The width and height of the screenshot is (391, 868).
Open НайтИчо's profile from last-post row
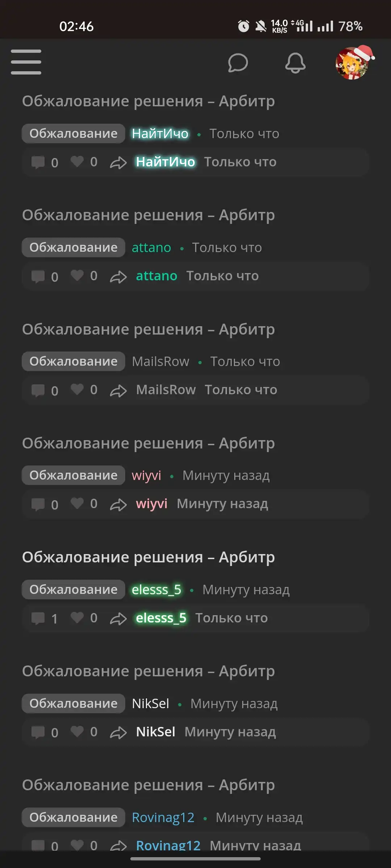click(x=165, y=162)
